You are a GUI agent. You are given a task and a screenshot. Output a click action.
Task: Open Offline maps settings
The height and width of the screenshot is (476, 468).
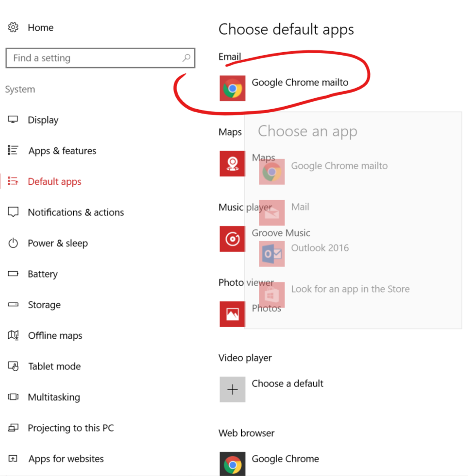pos(55,336)
